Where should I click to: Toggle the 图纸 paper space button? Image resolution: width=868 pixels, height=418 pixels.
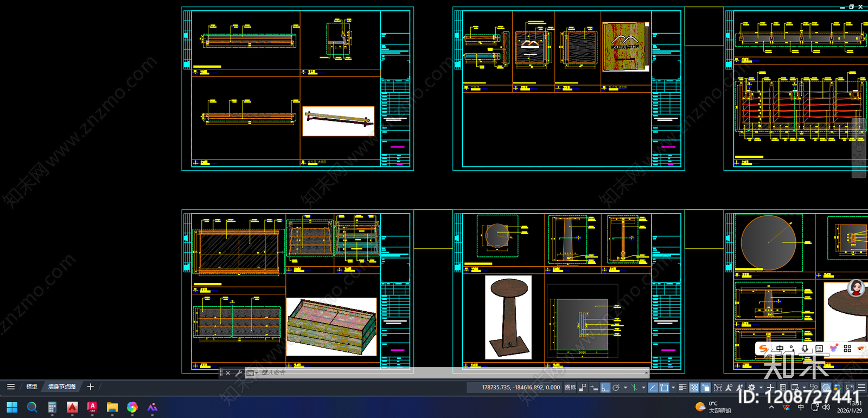(570, 388)
